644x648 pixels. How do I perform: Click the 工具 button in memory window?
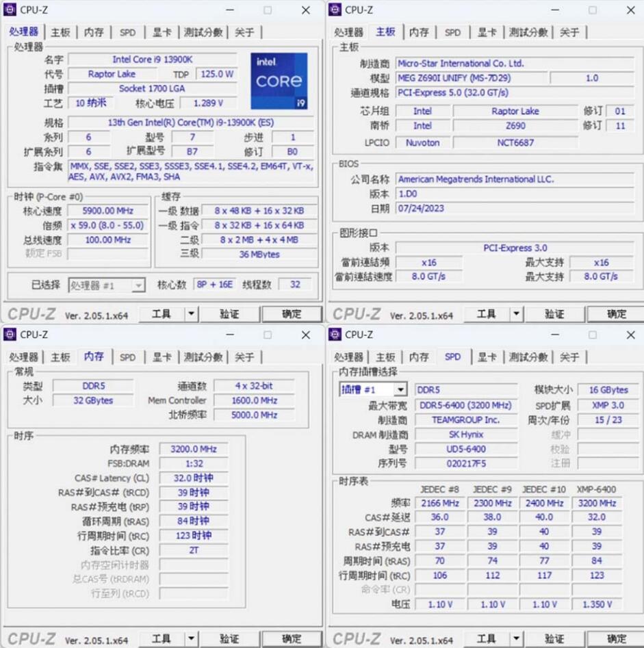[162, 638]
